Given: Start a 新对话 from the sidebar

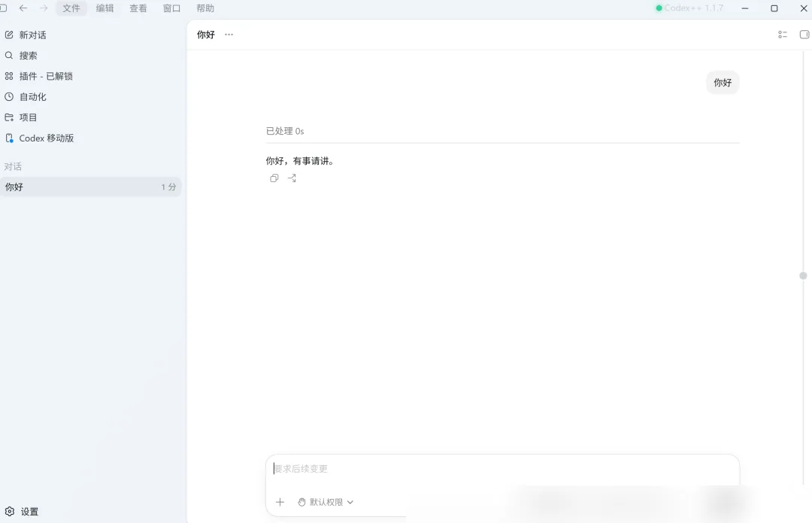Looking at the screenshot, I should (26, 35).
